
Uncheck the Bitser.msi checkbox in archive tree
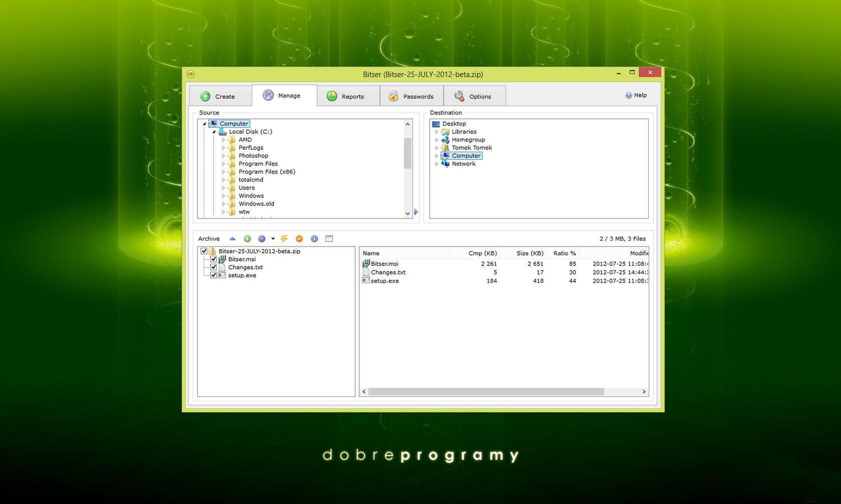tap(214, 259)
